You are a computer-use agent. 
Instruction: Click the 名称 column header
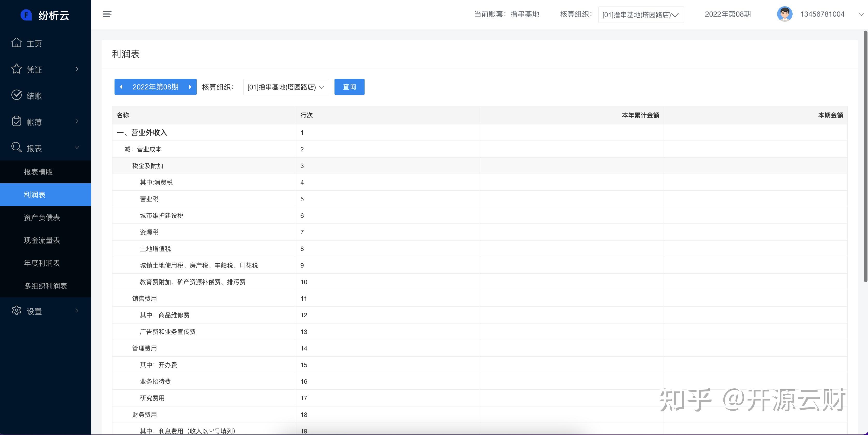204,115
